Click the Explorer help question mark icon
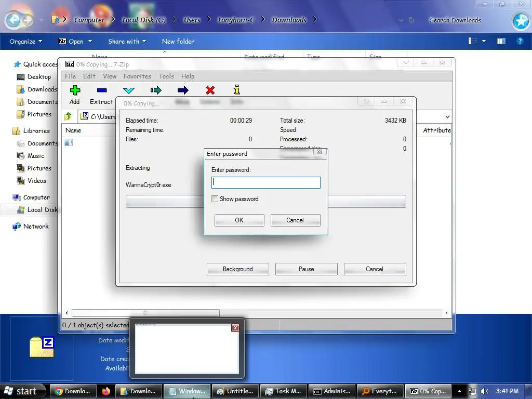Image resolution: width=532 pixels, height=399 pixels. (x=520, y=41)
